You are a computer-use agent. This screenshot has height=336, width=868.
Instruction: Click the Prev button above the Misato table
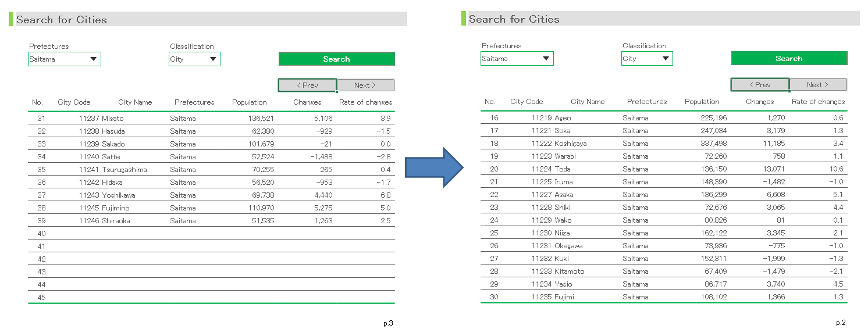pyautogui.click(x=307, y=85)
